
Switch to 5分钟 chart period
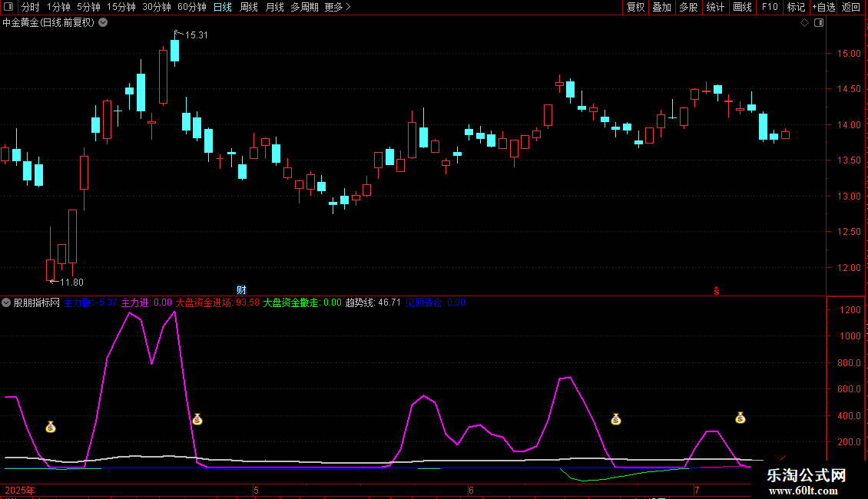88,7
